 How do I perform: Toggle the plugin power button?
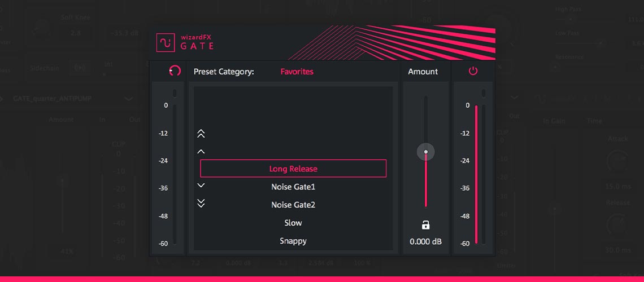pyautogui.click(x=473, y=71)
